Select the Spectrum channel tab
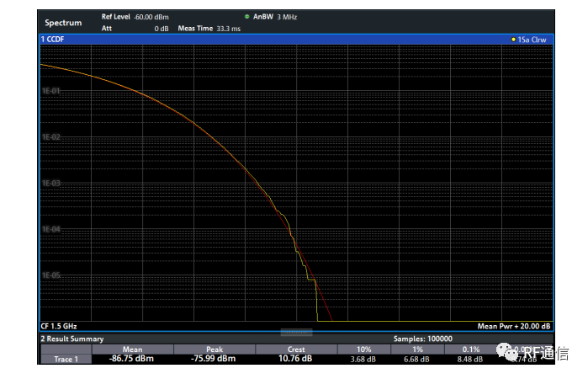588x379 pixels. (63, 23)
